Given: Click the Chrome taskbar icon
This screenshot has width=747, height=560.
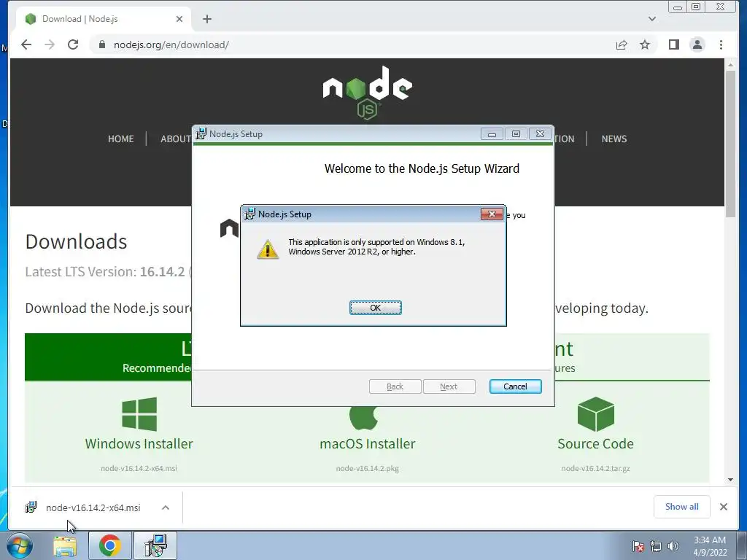Looking at the screenshot, I should tap(109, 545).
